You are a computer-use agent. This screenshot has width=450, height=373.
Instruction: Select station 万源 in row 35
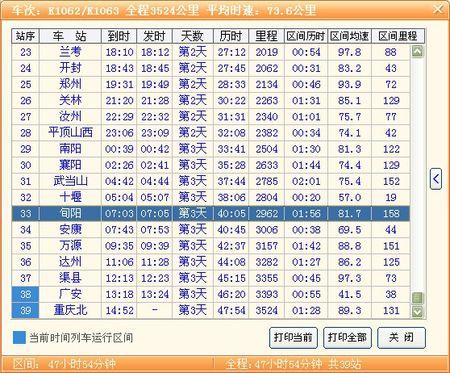(70, 246)
